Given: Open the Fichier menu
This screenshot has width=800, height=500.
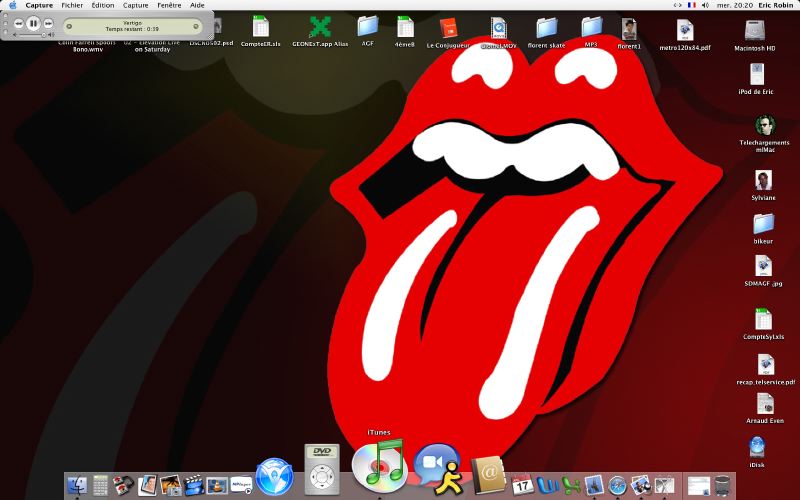Looking at the screenshot, I should coord(72,5).
